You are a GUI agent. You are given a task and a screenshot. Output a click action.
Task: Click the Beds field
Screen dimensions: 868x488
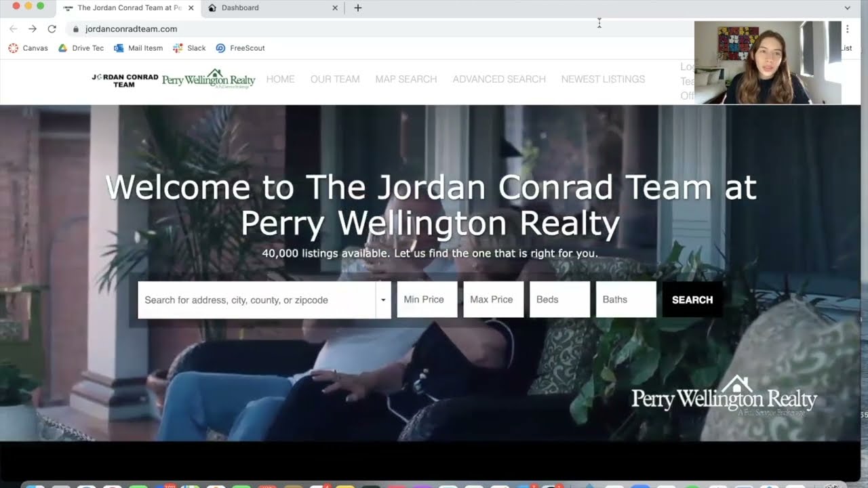click(560, 300)
